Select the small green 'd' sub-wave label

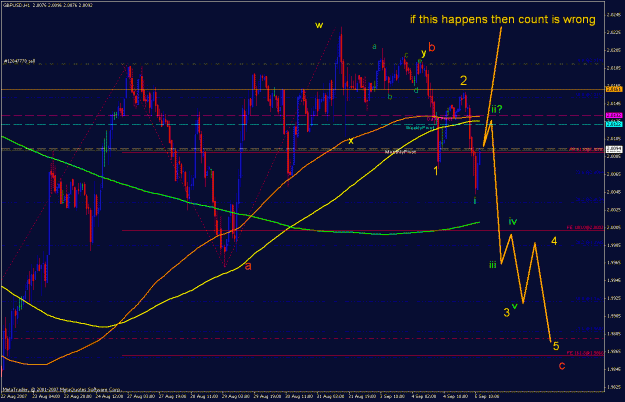(416, 90)
